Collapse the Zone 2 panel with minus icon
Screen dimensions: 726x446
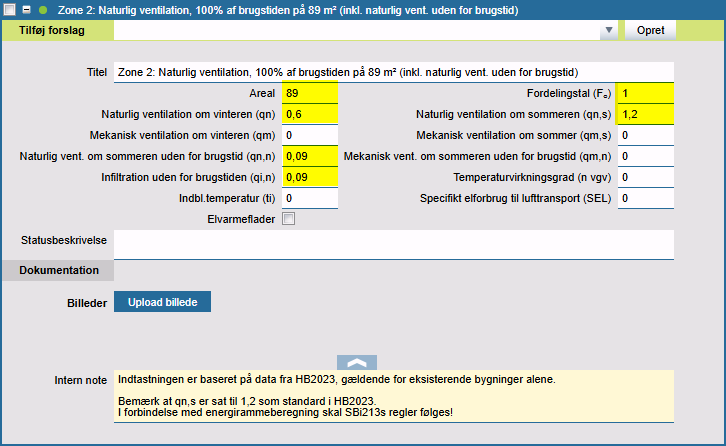[x=27, y=9]
